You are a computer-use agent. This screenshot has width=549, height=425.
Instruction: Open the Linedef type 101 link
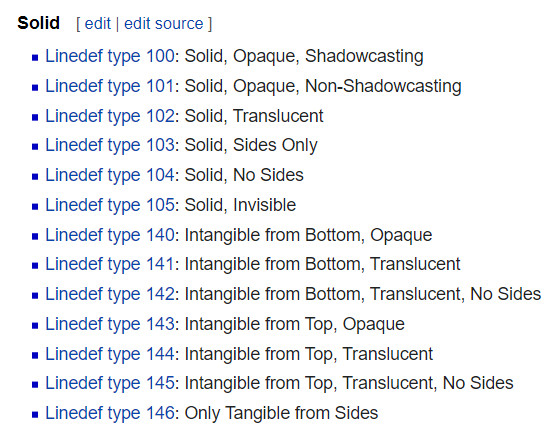click(110, 86)
